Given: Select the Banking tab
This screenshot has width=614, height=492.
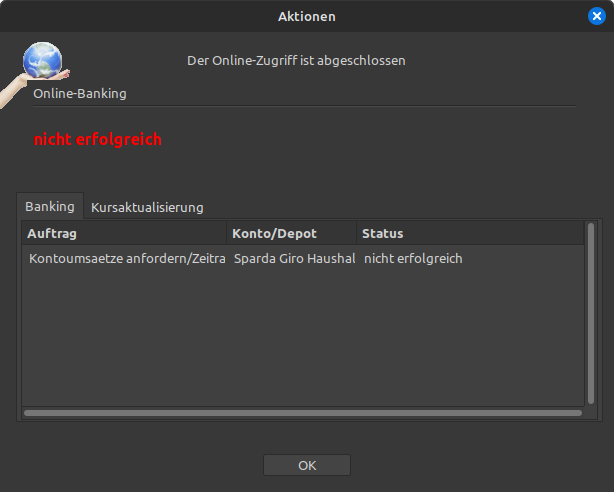Looking at the screenshot, I should [x=50, y=206].
